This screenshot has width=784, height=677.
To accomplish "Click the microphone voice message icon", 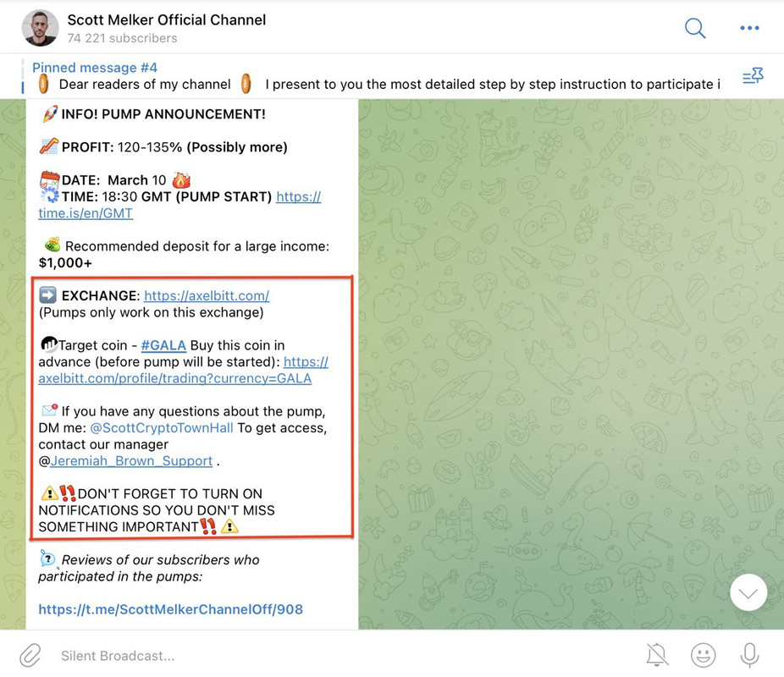I will [x=749, y=655].
